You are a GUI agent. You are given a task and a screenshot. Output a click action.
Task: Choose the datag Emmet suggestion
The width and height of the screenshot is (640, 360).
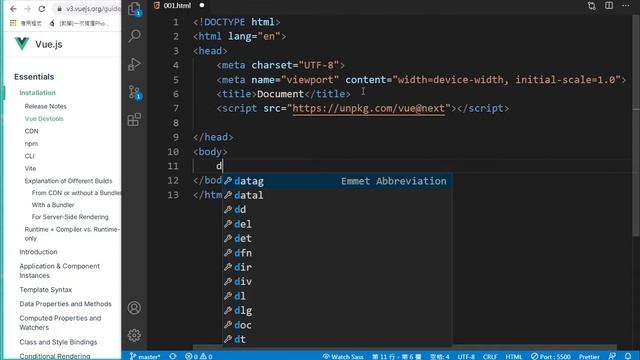pos(337,181)
